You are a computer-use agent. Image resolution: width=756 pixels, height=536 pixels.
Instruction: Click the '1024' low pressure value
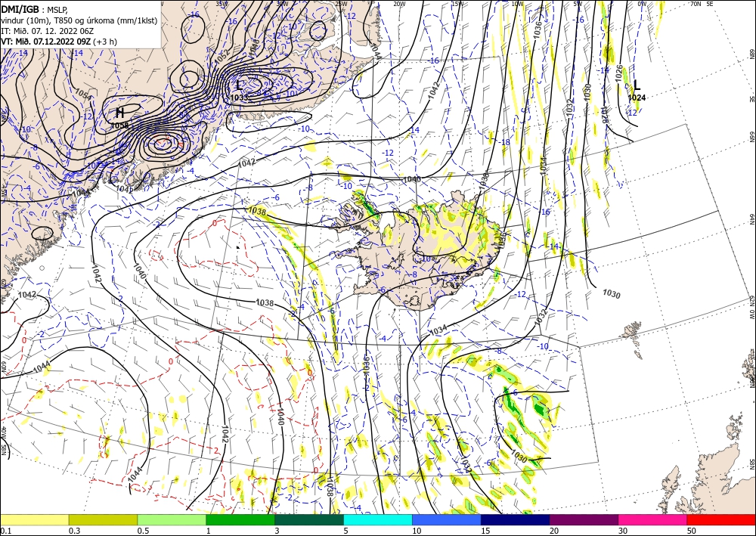637,98
